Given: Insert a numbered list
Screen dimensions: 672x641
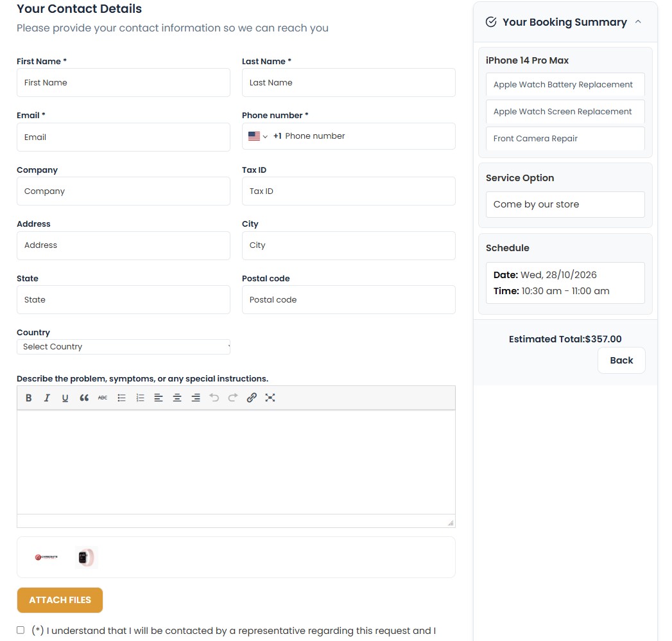Looking at the screenshot, I should 140,398.
